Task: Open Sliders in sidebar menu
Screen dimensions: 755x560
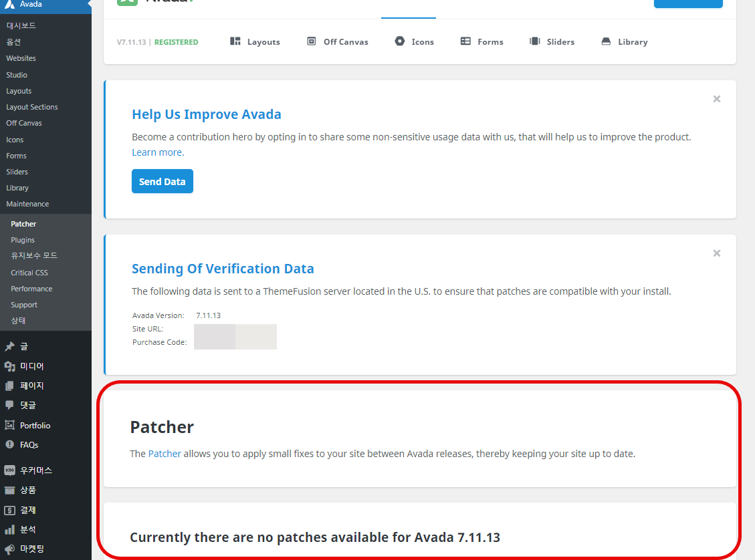Action: 17,172
